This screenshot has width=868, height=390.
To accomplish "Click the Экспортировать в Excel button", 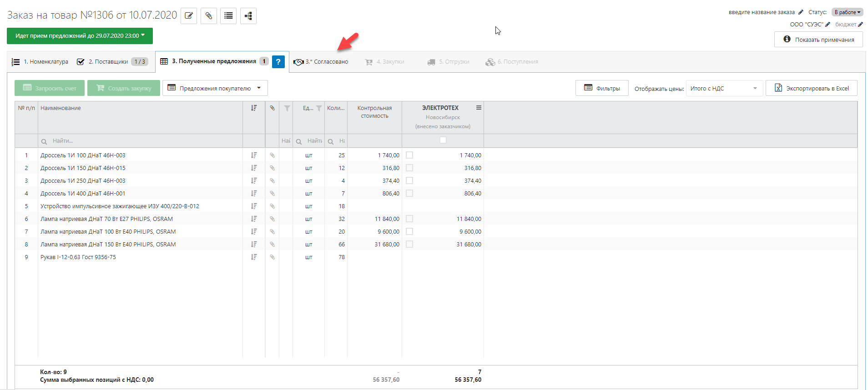I will pyautogui.click(x=812, y=88).
